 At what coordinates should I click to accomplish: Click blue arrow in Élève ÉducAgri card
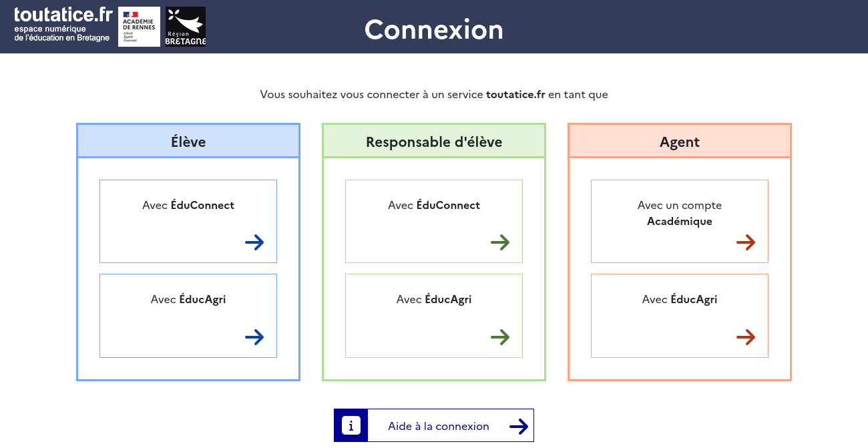254,337
